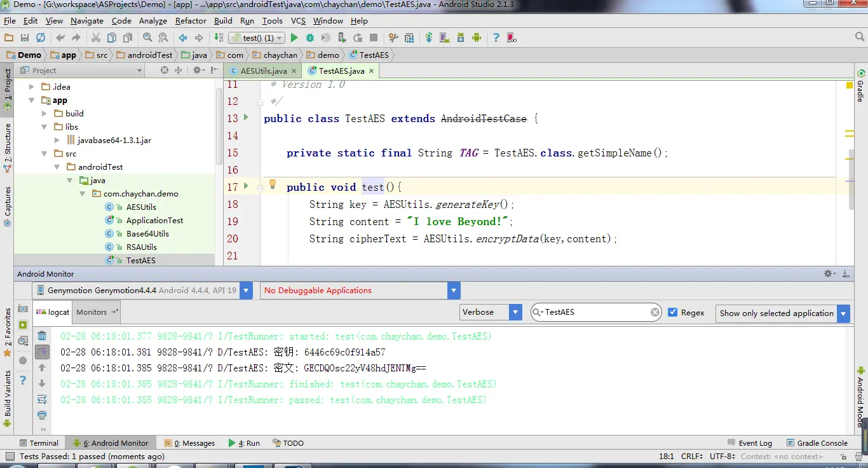Expand the .idea folder arrow
The image size is (868, 468).
tap(32, 86)
